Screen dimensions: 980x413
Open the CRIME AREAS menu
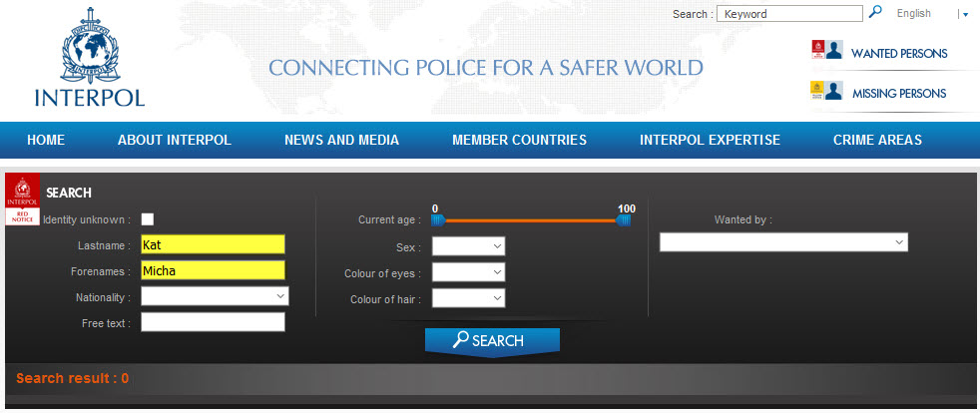[877, 140]
